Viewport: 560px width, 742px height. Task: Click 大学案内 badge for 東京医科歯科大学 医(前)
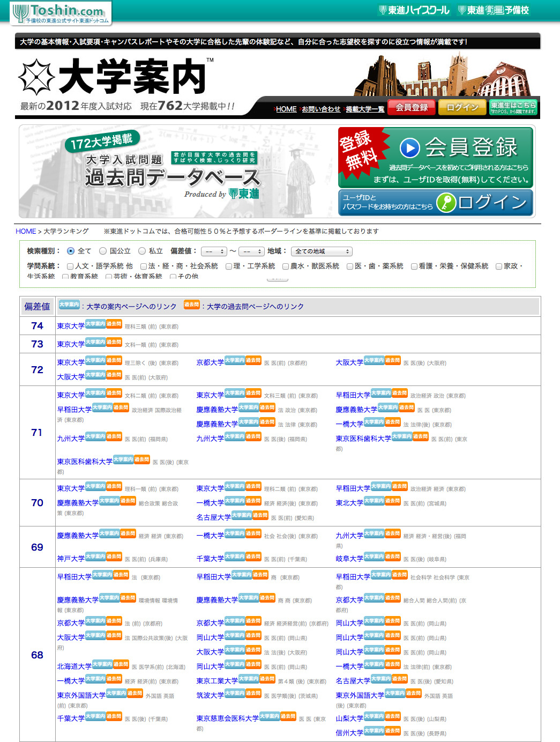tap(402, 436)
